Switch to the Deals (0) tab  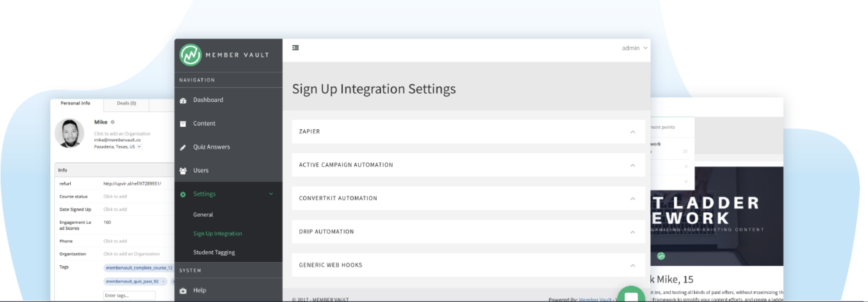(x=126, y=103)
